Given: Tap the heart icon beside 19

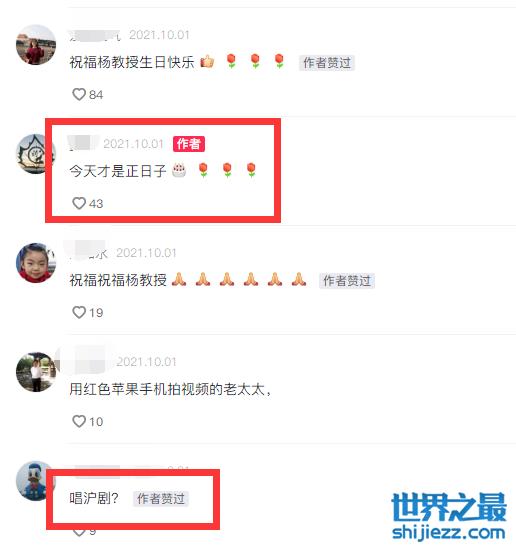Looking at the screenshot, I should click(79, 312).
